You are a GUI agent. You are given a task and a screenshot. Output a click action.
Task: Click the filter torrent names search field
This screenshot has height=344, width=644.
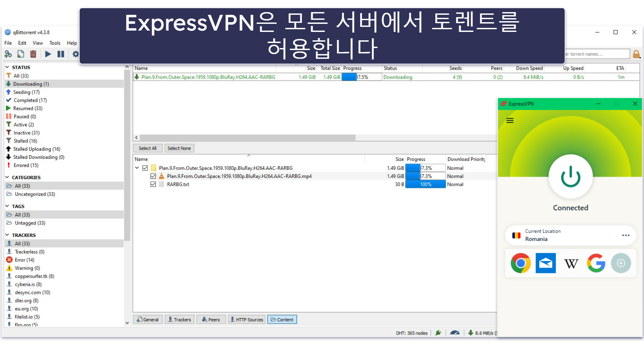(597, 54)
